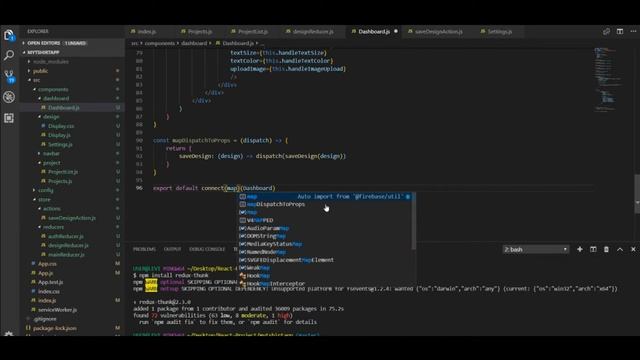Select mapDispatchToProps autocomplete suggestion
This screenshot has width=640, height=360.
pyautogui.click(x=325, y=204)
